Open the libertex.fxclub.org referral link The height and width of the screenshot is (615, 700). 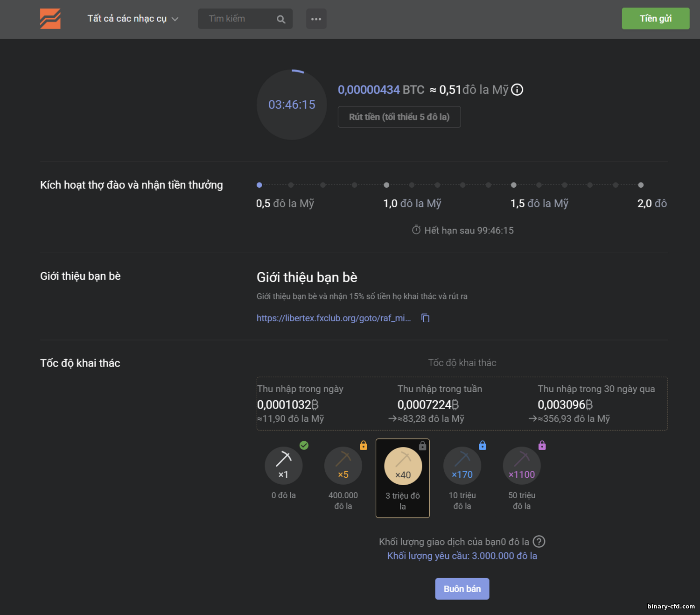click(333, 318)
